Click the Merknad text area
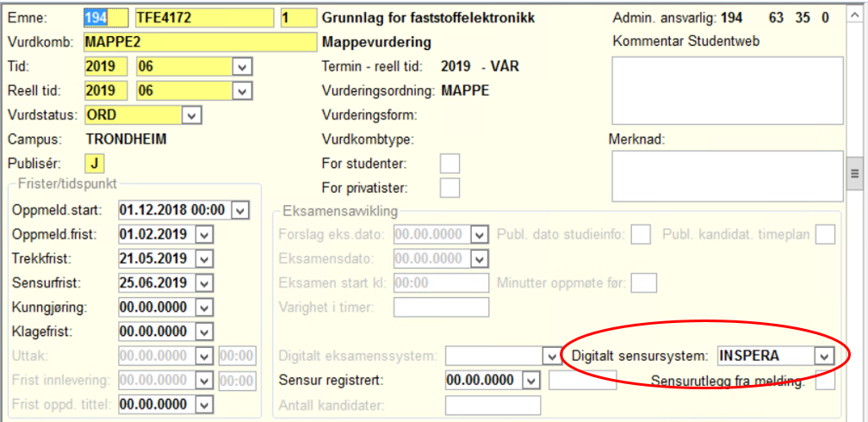This screenshot has height=422, width=868. [x=728, y=176]
